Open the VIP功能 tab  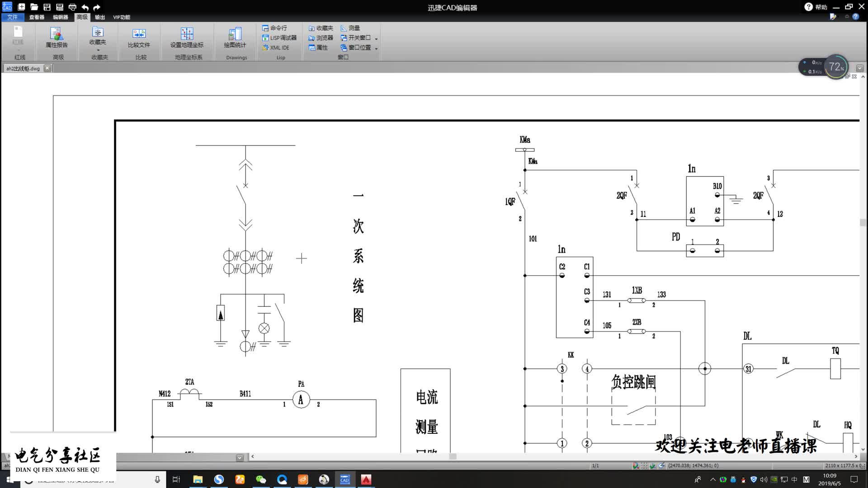tap(121, 17)
